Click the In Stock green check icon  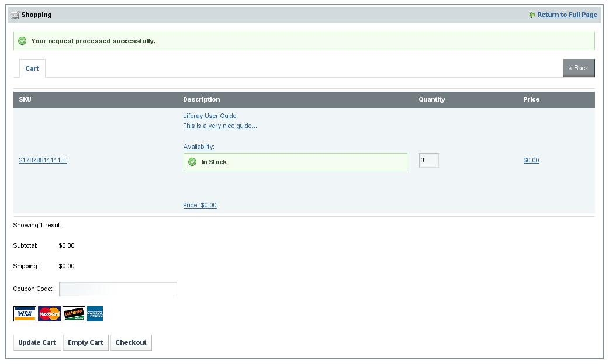(x=192, y=162)
